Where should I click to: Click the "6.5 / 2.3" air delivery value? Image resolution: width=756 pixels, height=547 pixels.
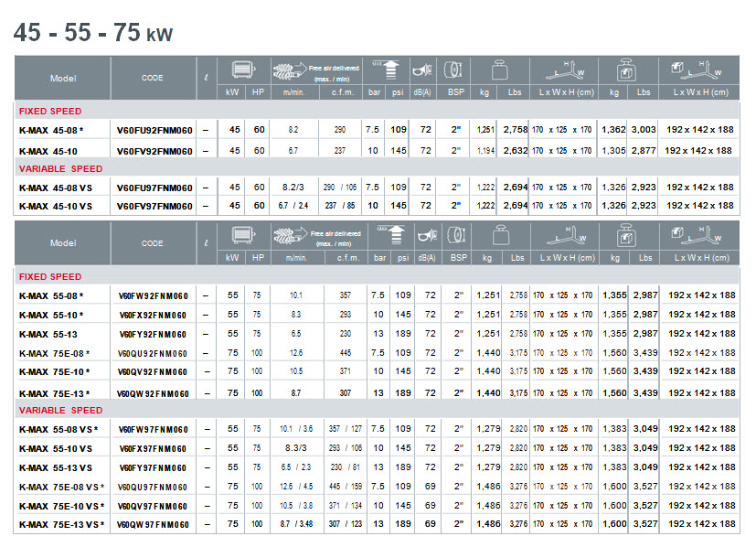pyautogui.click(x=296, y=467)
